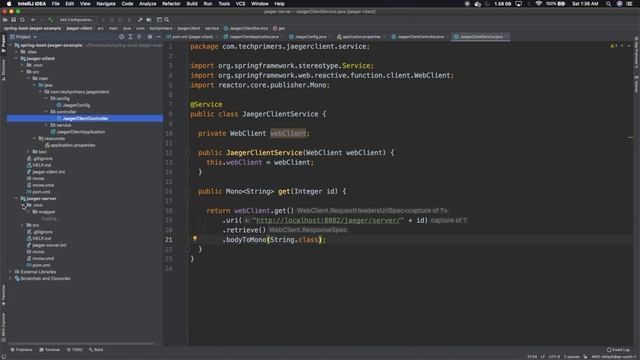Screen dimensions: 640x360
Task: Collapse the config package folder
Action: pos(46,98)
